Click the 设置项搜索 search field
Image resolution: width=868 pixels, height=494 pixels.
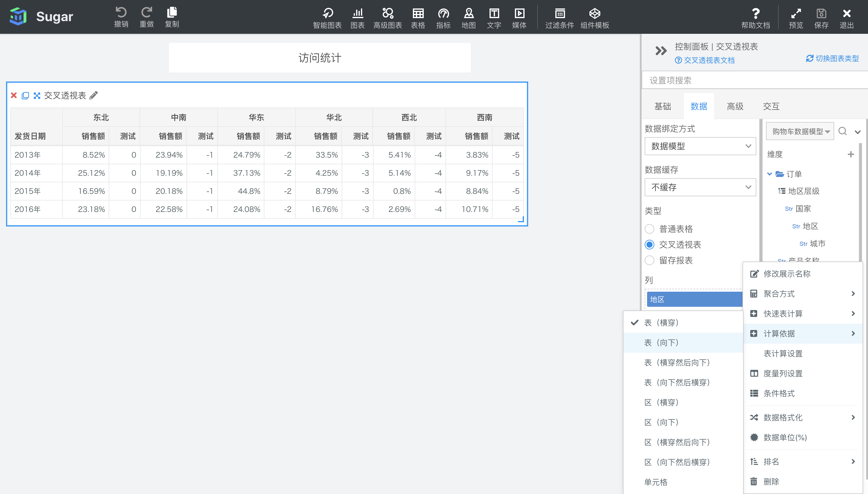[x=755, y=80]
